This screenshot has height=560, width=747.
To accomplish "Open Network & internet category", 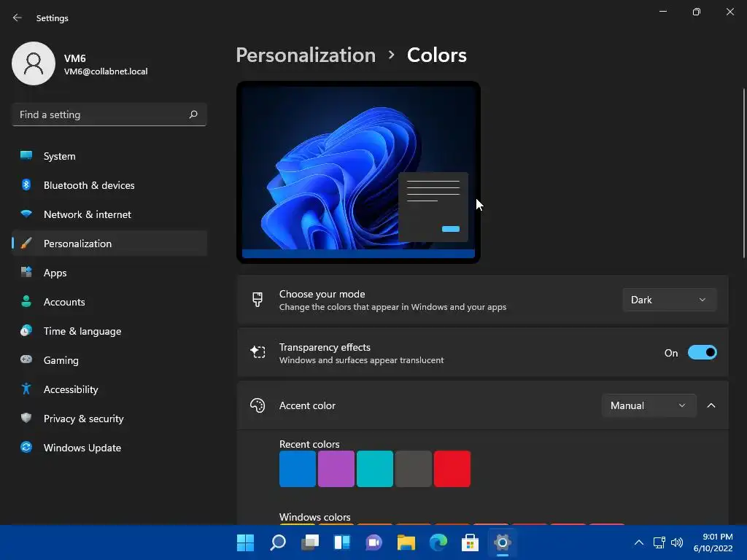I will (109, 214).
